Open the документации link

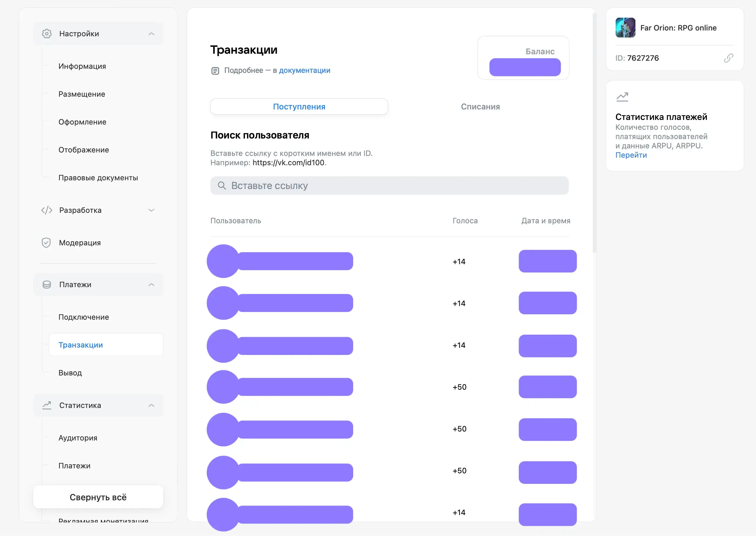click(304, 70)
